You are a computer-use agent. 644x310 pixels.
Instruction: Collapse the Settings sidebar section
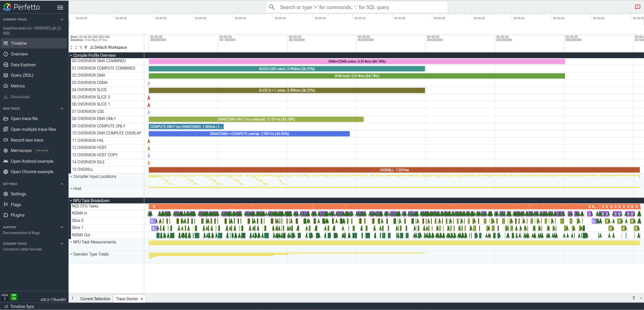click(62, 184)
